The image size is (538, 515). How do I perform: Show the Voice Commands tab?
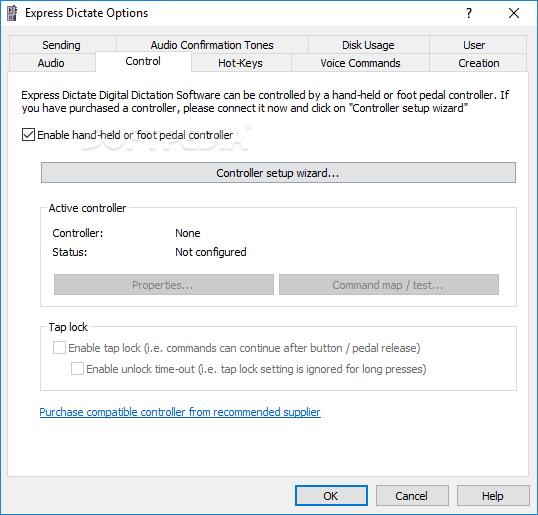(x=360, y=63)
